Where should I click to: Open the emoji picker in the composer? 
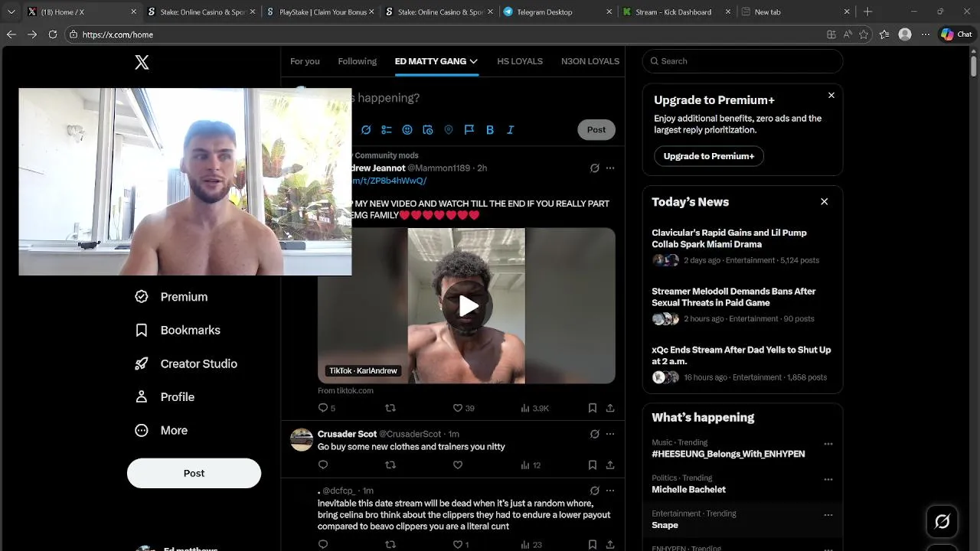[407, 130]
